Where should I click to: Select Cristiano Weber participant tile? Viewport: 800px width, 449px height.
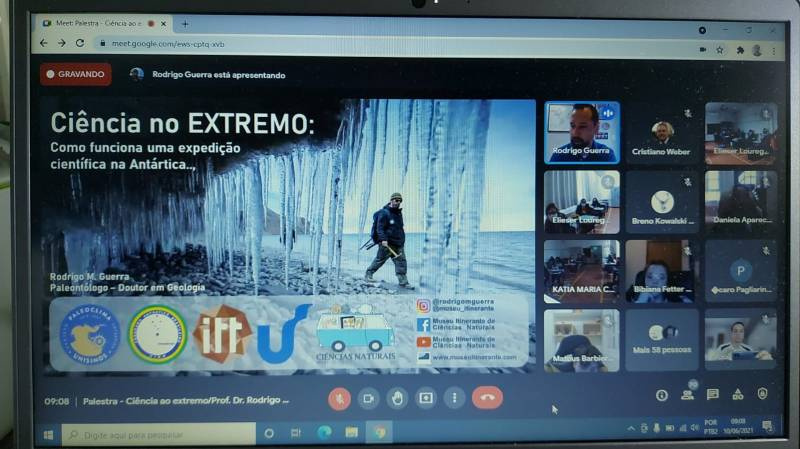point(661,133)
